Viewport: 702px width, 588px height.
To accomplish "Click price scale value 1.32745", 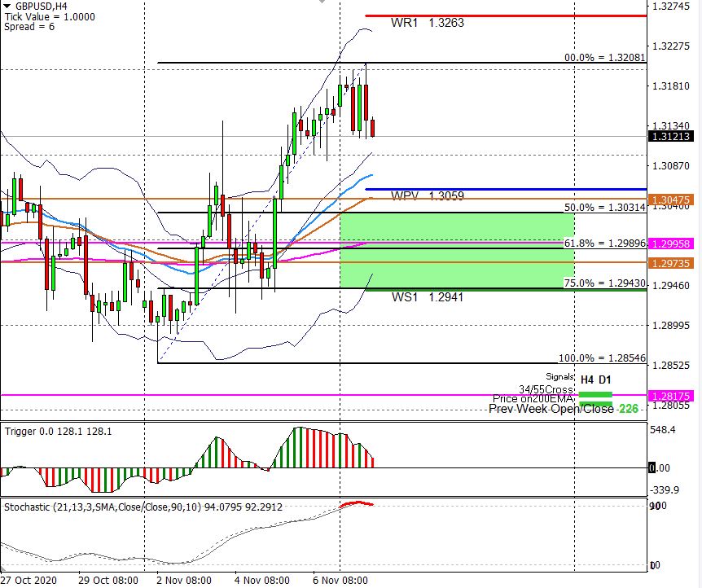I will coord(671,7).
